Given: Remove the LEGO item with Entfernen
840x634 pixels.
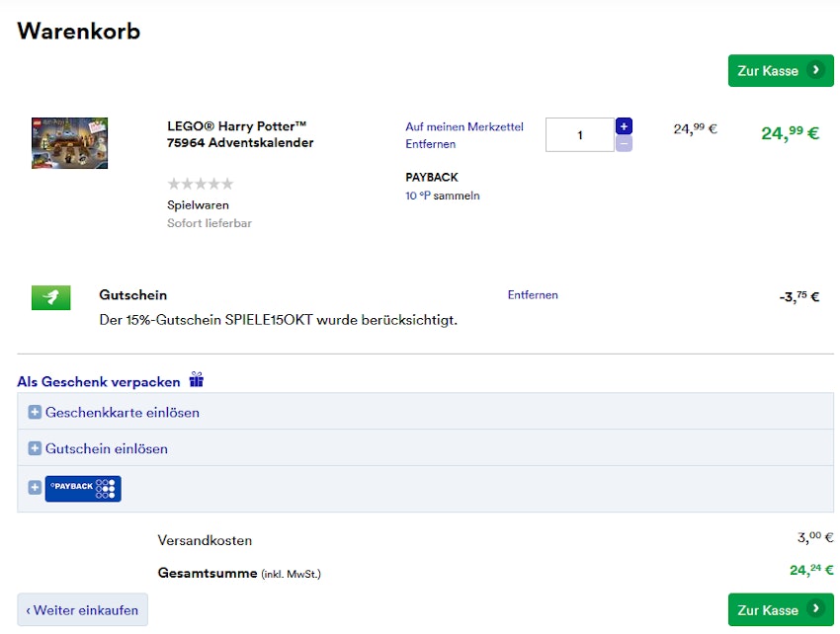Looking at the screenshot, I should point(430,144).
